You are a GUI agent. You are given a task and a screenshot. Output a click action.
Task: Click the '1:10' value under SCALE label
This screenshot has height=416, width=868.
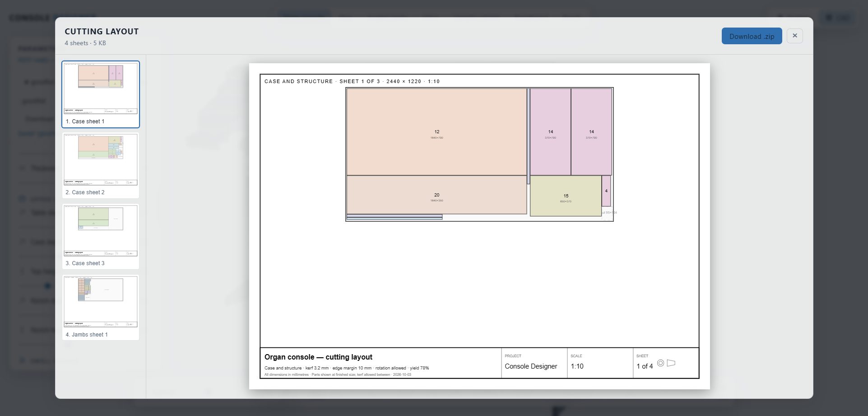tap(577, 366)
